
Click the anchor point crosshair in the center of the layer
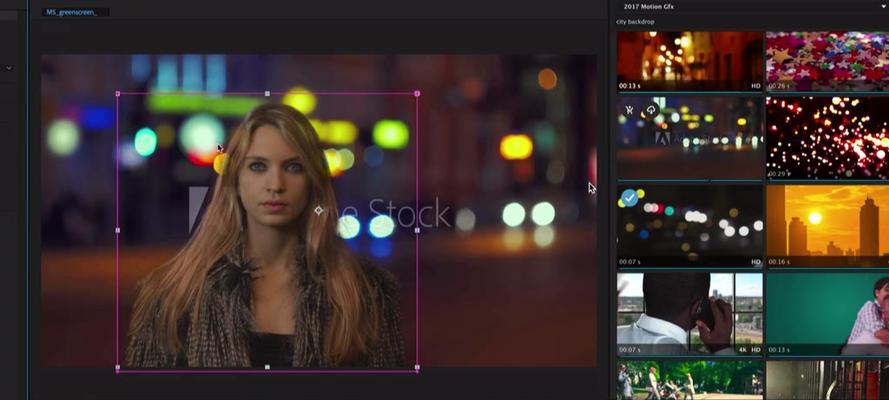tap(319, 210)
